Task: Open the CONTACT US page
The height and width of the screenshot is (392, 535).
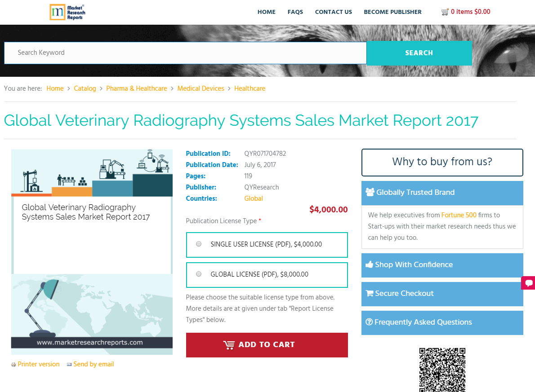Action: coord(333,12)
